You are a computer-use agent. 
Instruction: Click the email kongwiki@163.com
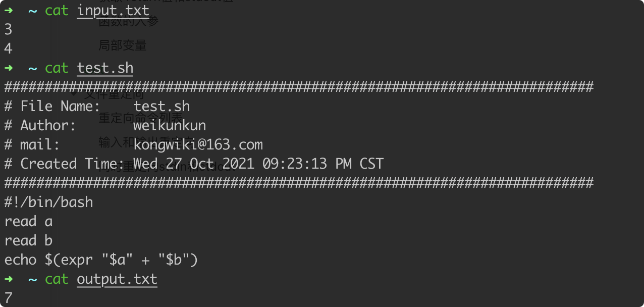pyautogui.click(x=198, y=145)
